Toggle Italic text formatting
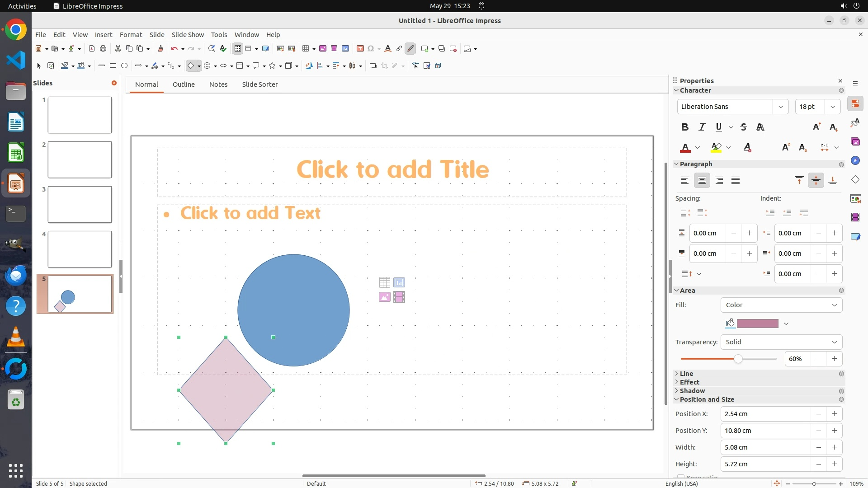 click(702, 127)
